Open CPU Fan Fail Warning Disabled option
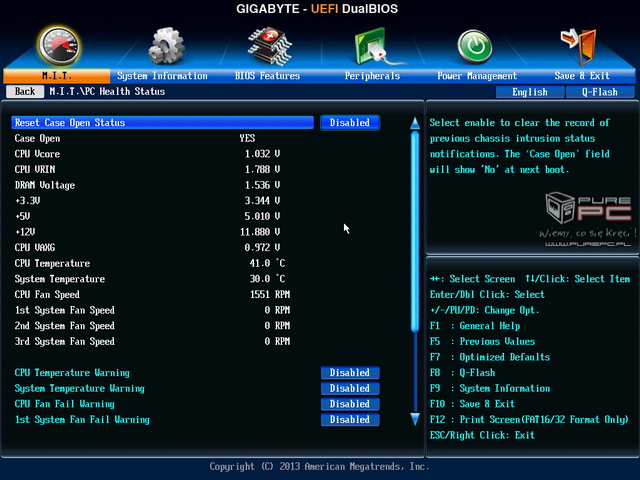The image size is (640, 480). pyautogui.click(x=350, y=404)
